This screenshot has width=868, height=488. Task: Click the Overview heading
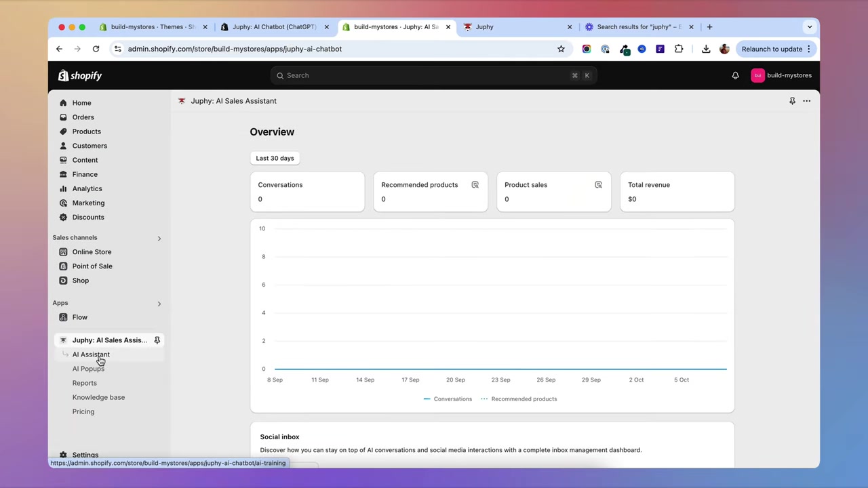point(272,131)
